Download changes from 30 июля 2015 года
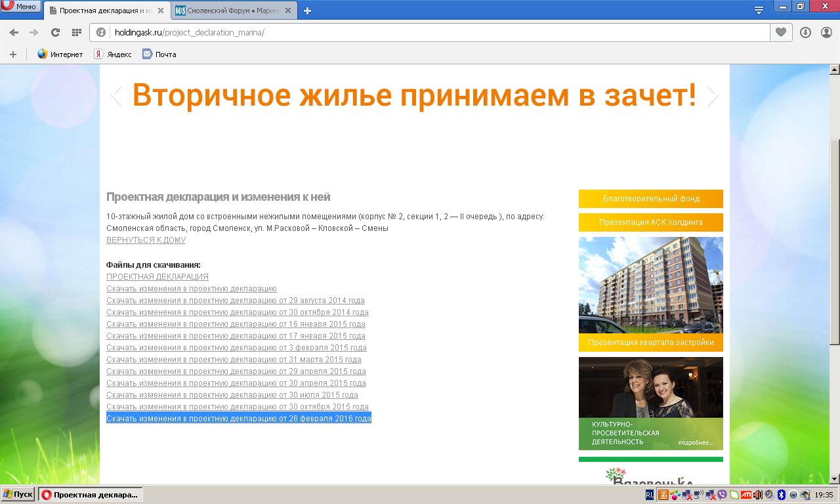The width and height of the screenshot is (840, 504). (232, 395)
